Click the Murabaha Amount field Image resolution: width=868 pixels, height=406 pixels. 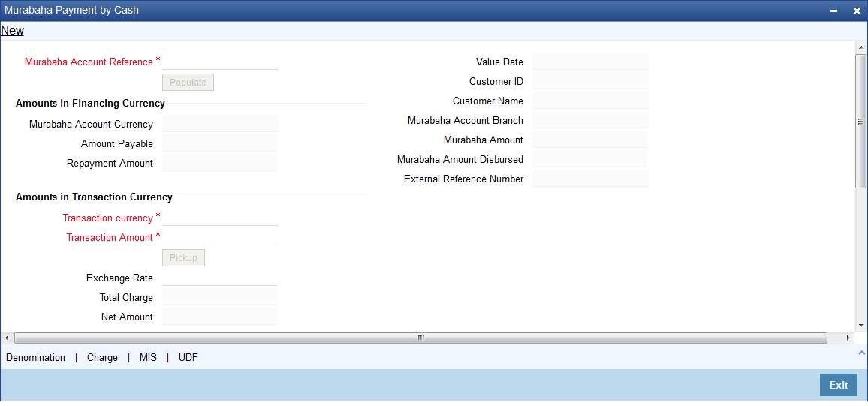pos(589,140)
